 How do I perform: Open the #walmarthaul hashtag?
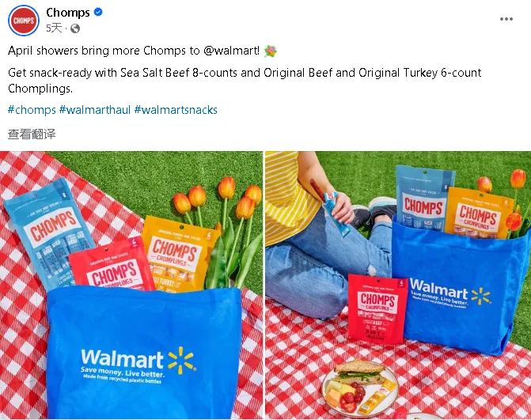[x=95, y=110]
